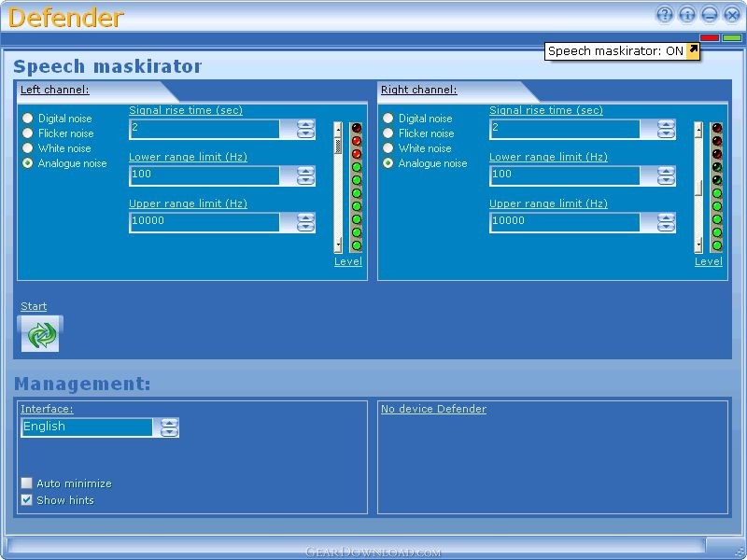Viewport: 747px width, 560px height.
Task: Open Right channel Signal rise time spinner
Action: [x=666, y=129]
